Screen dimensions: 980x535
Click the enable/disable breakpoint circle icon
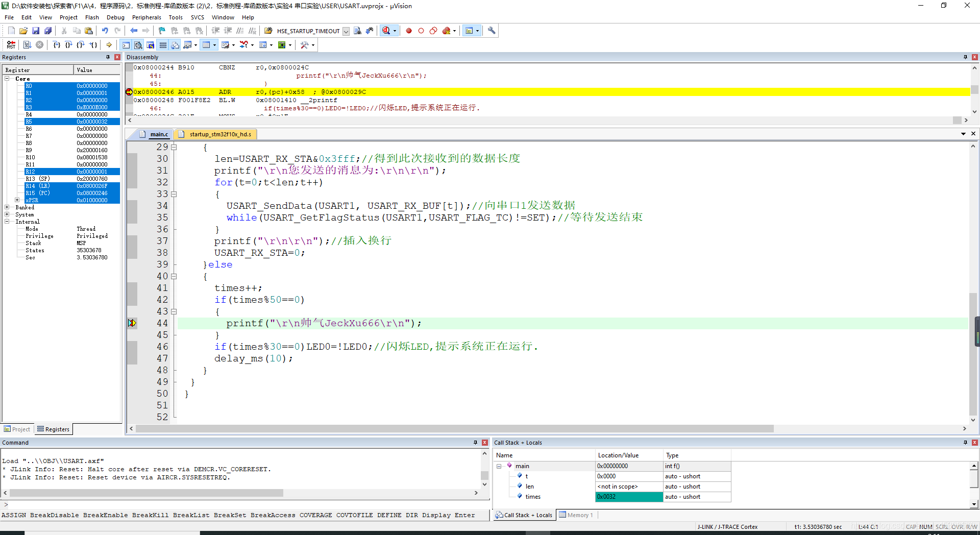pos(421,31)
